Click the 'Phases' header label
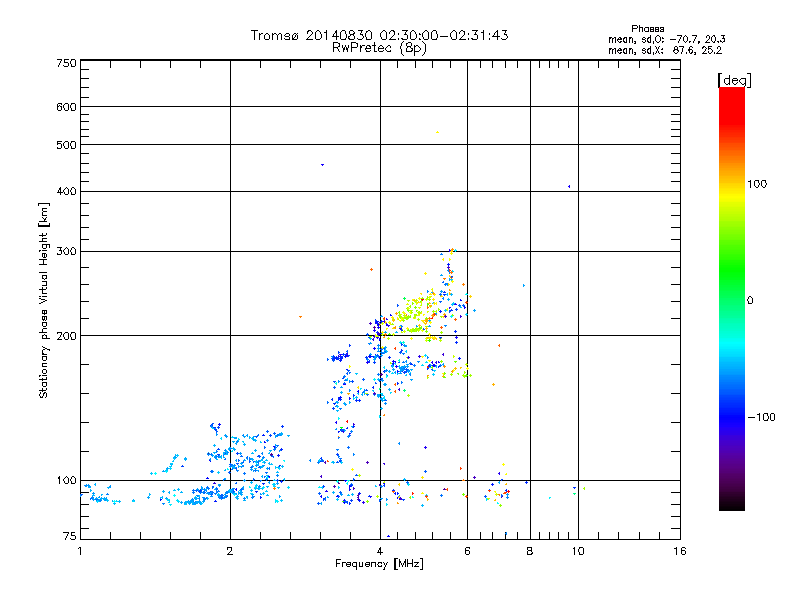800x600 pixels. click(x=647, y=29)
